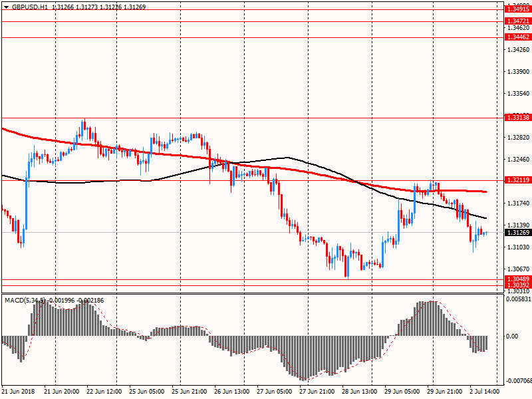
Task: Click the 1.34260 price axis value
Action: pyautogui.click(x=519, y=49)
